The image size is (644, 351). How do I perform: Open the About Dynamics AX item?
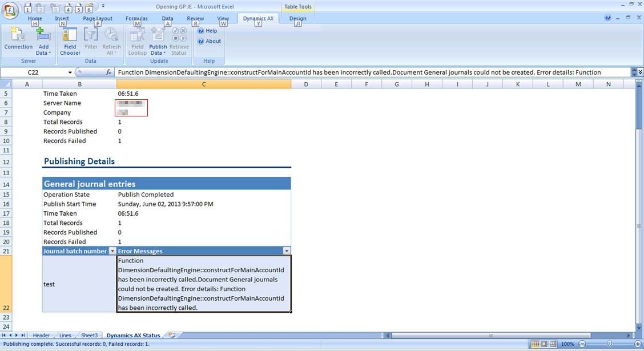coord(210,41)
